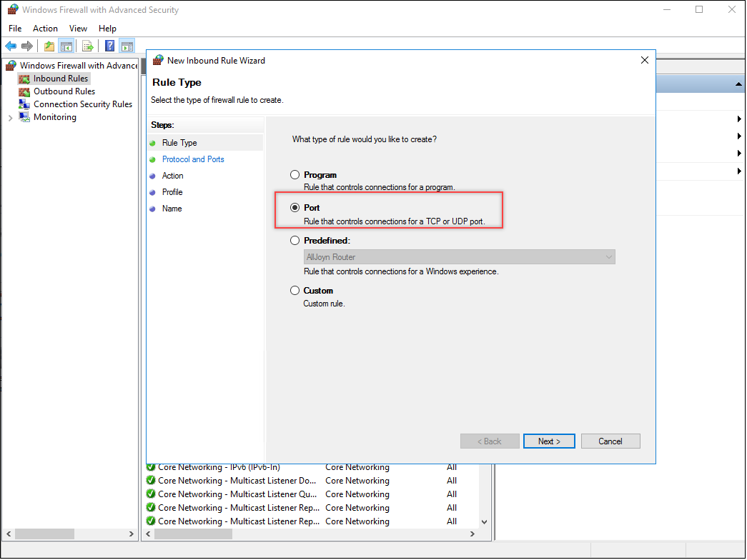Open Help via blue question mark icon

pos(110,46)
